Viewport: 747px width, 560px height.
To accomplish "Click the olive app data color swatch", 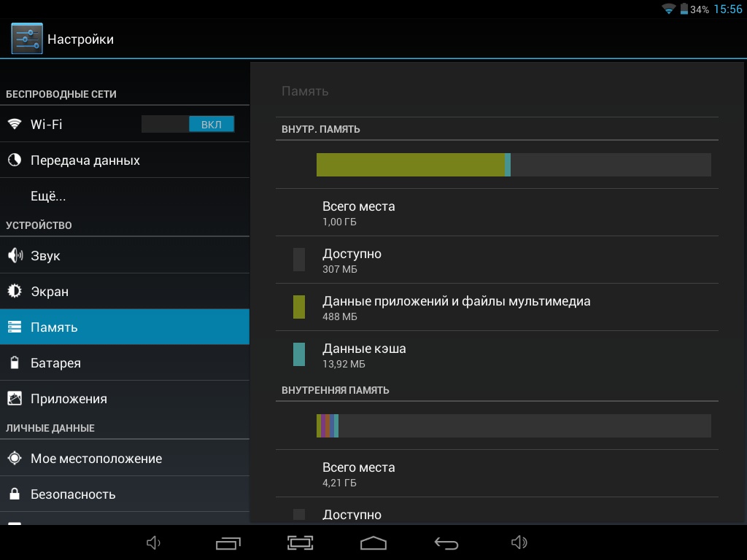I will (299, 307).
